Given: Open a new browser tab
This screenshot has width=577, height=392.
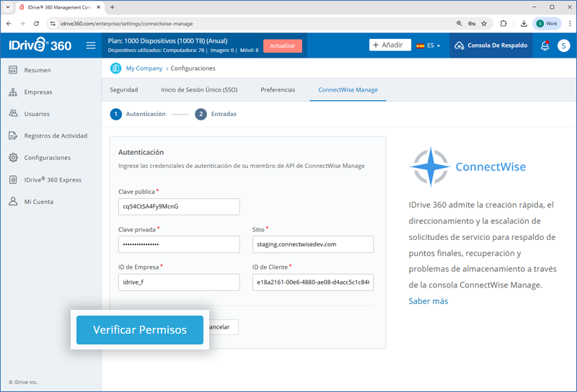Looking at the screenshot, I should [113, 7].
